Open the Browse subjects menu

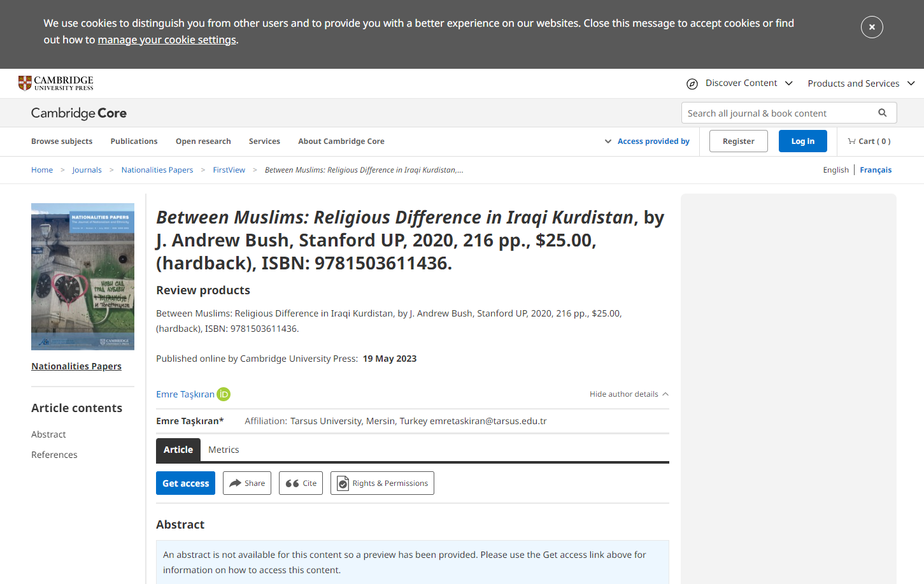(x=62, y=141)
